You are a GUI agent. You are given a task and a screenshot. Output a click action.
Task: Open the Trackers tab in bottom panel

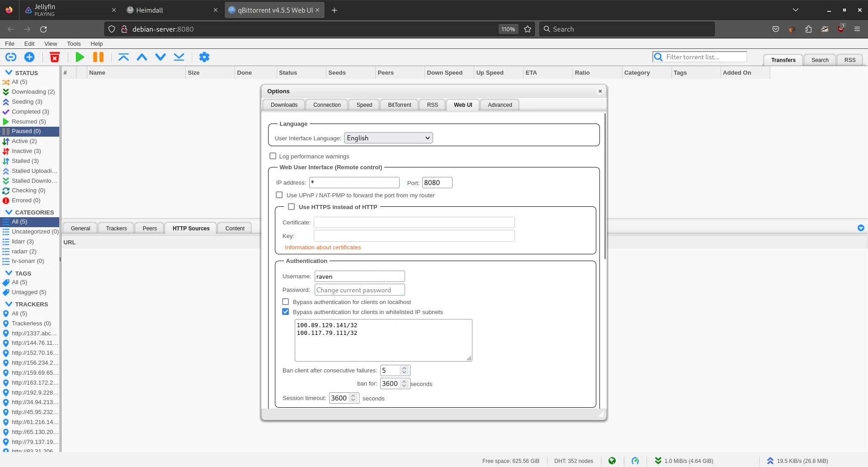coord(116,228)
